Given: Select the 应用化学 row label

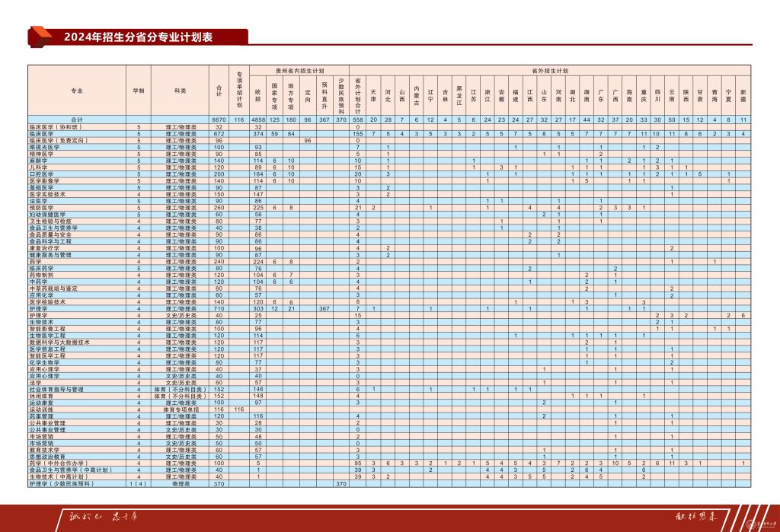Looking at the screenshot, I should click(x=41, y=295).
